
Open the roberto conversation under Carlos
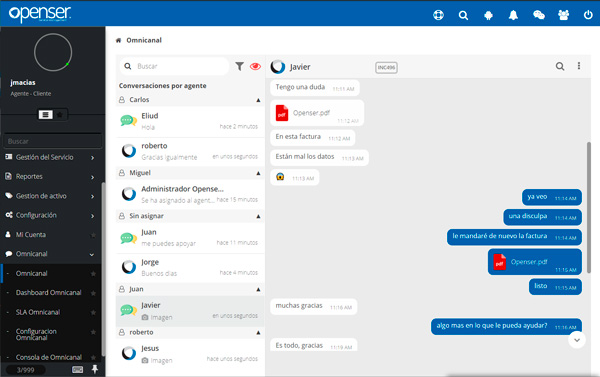pos(190,152)
